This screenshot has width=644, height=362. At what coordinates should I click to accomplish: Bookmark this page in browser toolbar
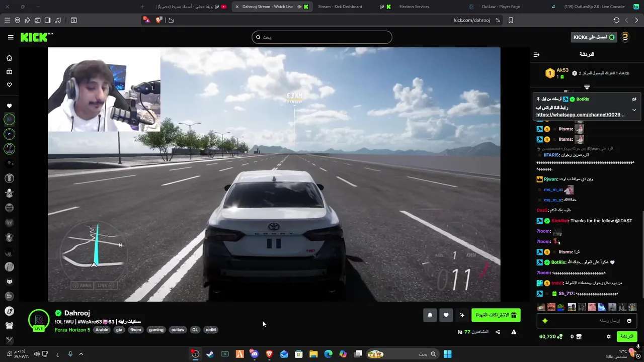click(x=511, y=20)
